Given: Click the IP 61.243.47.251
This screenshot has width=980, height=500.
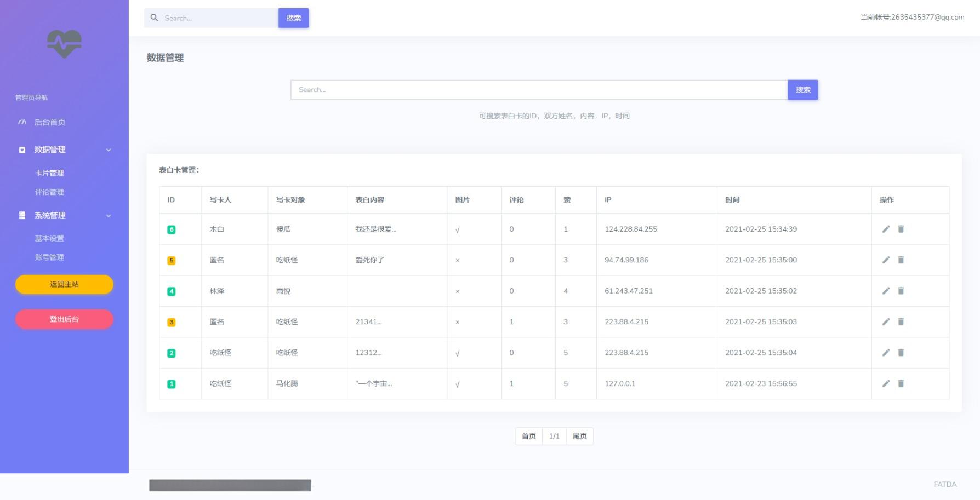Looking at the screenshot, I should pos(629,291).
